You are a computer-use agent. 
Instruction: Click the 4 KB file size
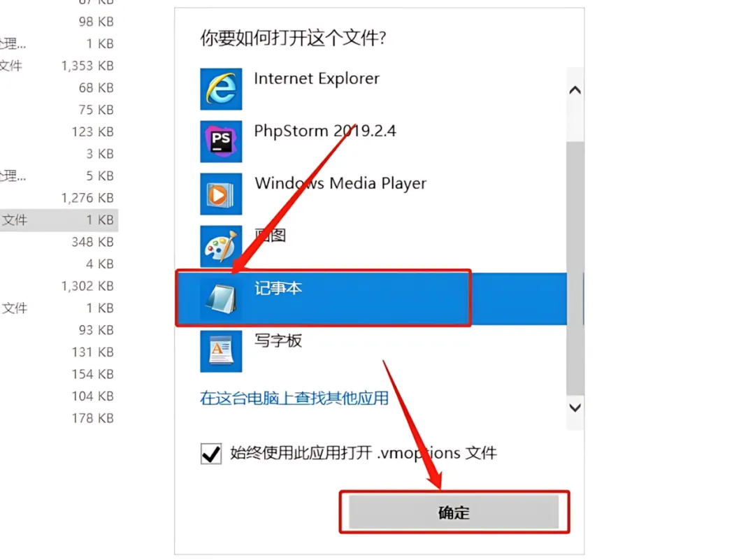point(100,264)
